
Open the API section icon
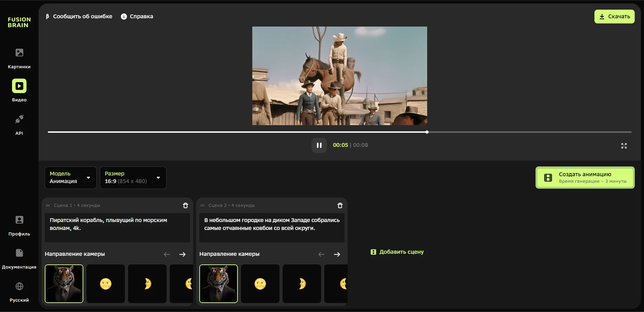19,119
